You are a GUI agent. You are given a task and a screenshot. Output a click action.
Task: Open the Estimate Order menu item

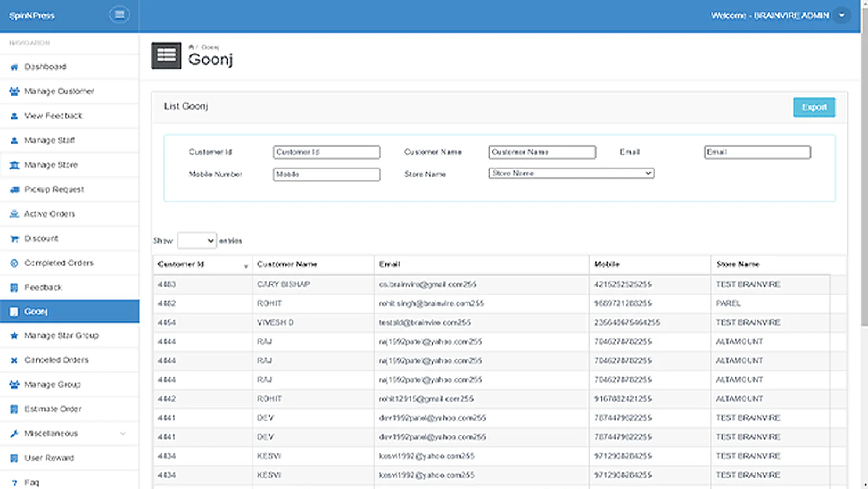(x=69, y=409)
